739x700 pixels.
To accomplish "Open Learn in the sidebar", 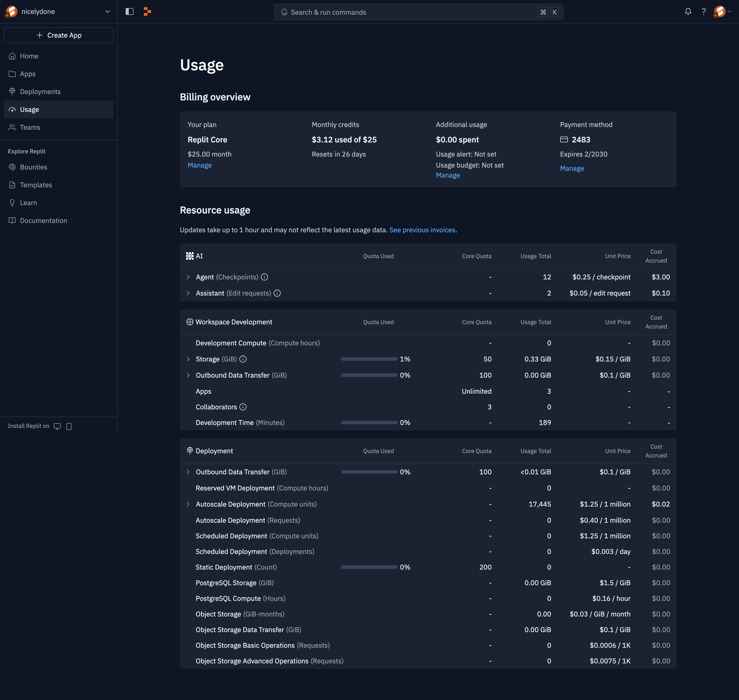I will point(59,203).
